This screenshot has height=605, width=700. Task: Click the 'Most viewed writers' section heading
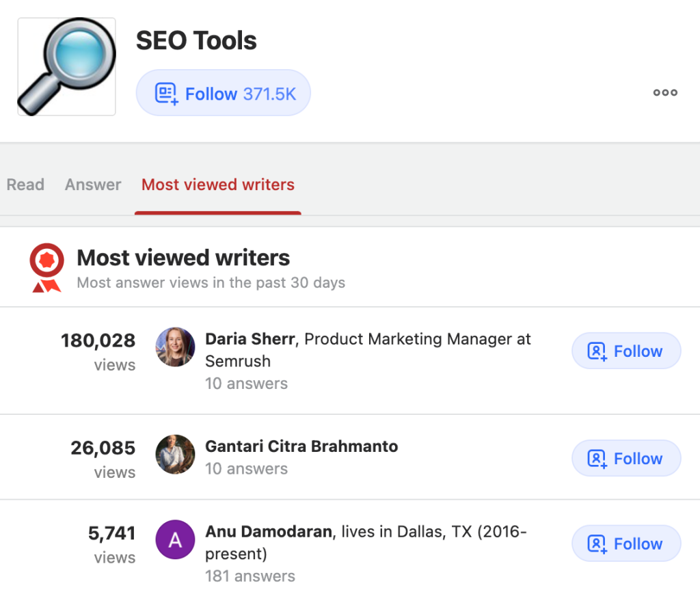(183, 258)
